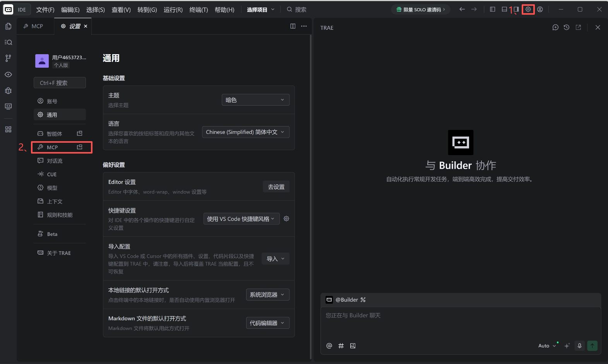Open the 帮助(H) menu
Viewport: 608px width, 364px height.
point(224,10)
